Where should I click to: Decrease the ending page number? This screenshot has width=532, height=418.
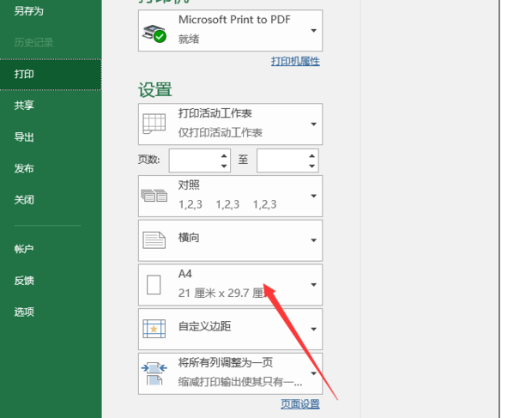click(311, 166)
